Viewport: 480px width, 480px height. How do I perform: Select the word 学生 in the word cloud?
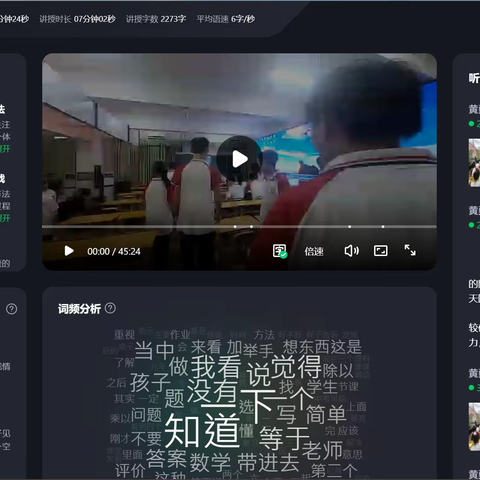(x=322, y=387)
